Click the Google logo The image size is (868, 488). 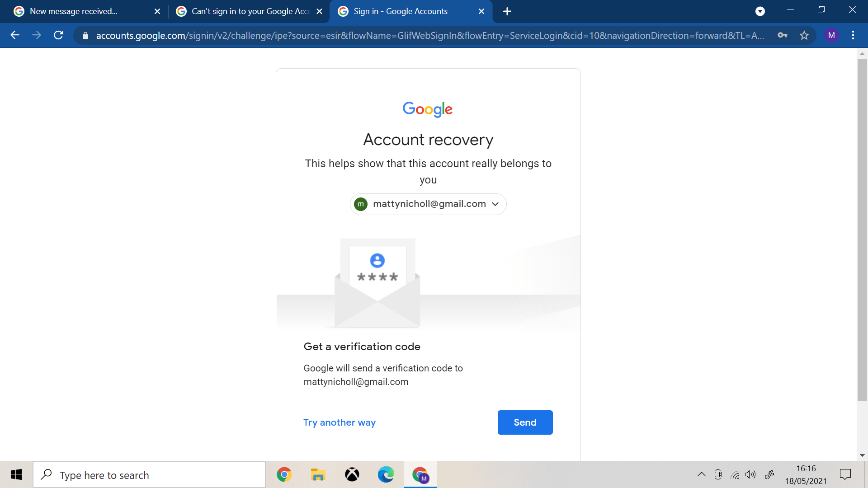click(428, 109)
